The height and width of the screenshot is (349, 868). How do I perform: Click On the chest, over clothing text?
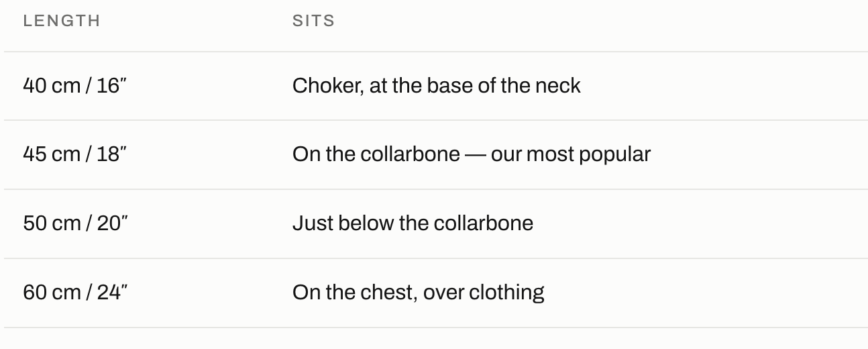coord(418,292)
